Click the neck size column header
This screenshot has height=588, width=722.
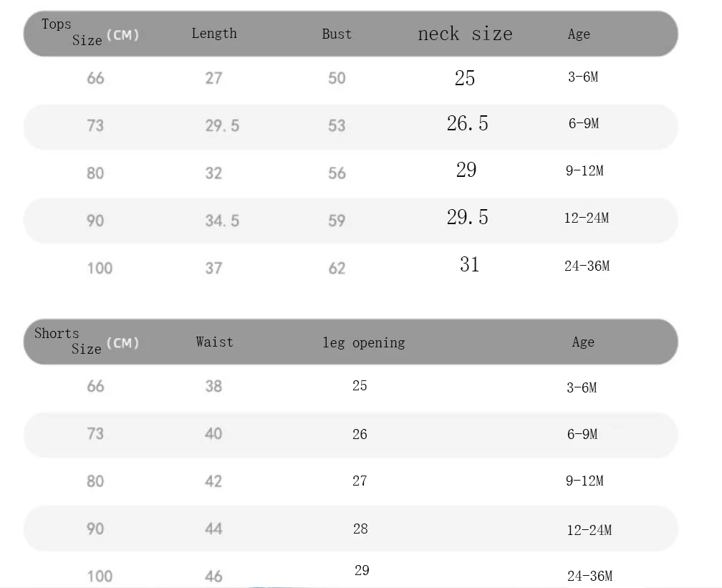(465, 34)
